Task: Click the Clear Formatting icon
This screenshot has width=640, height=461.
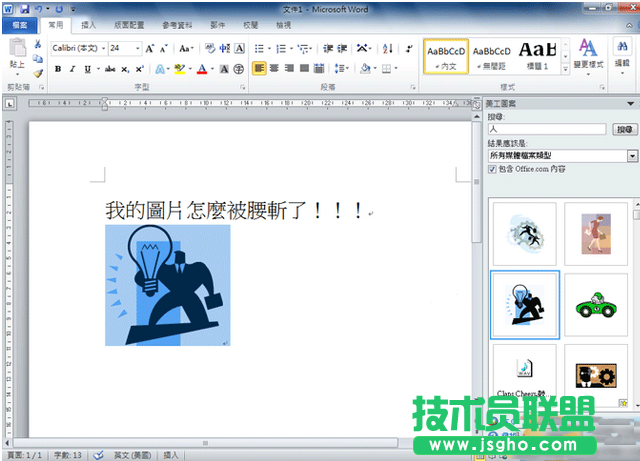Action: pos(210,49)
